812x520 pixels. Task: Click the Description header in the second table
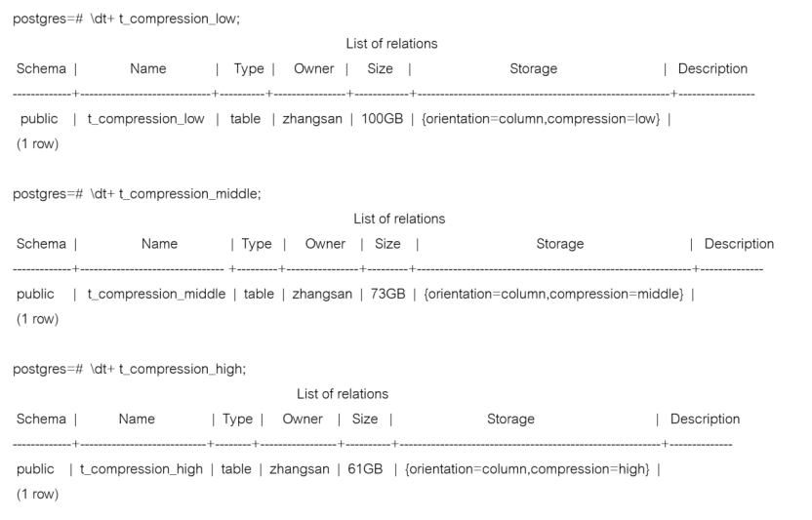click(x=739, y=244)
